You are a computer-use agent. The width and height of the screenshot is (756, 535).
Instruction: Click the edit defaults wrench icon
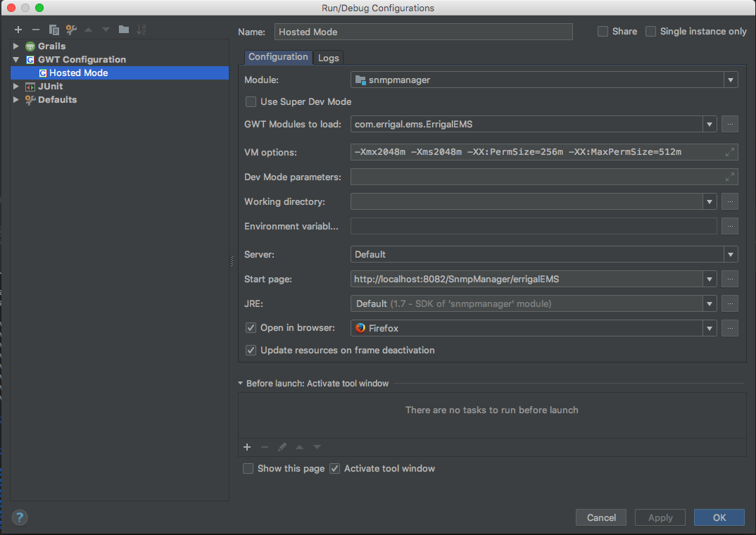coord(71,30)
